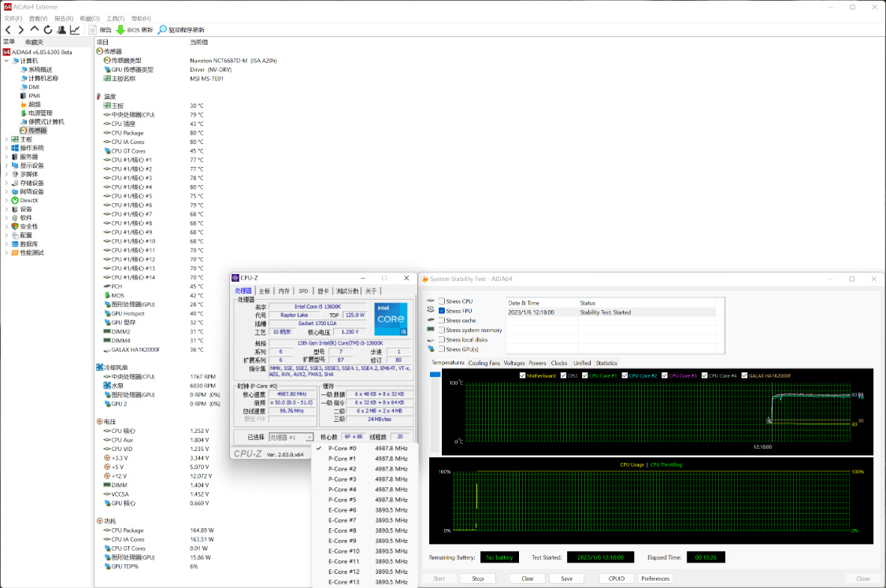
Task: Collapse the 计算机 tree node
Action: coord(6,61)
